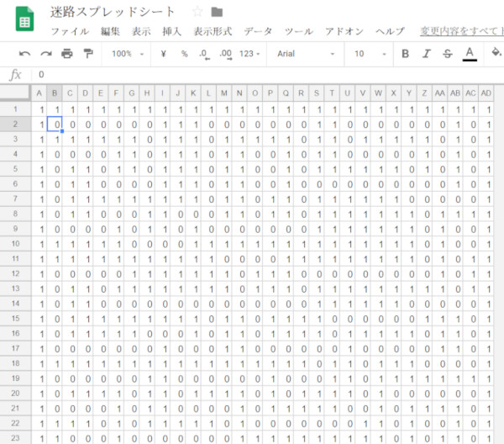The image size is (504, 444).
Task: Open the データ menu
Action: tap(258, 31)
